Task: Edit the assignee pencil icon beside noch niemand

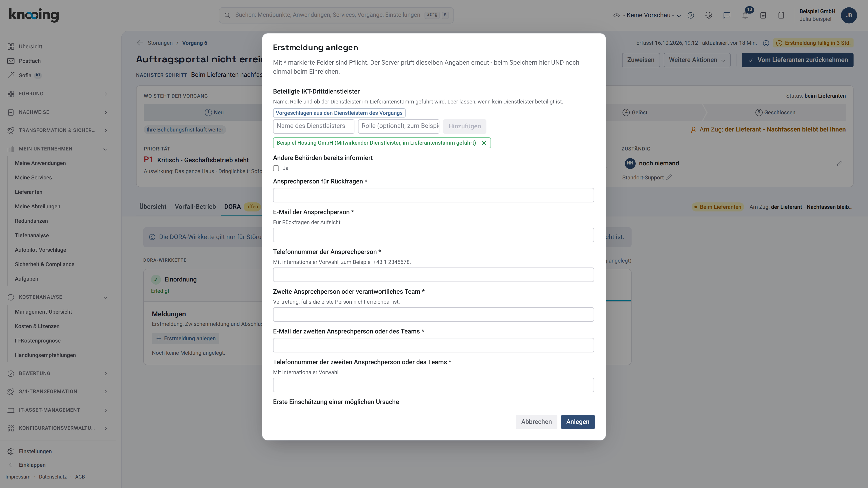Action: [839, 163]
